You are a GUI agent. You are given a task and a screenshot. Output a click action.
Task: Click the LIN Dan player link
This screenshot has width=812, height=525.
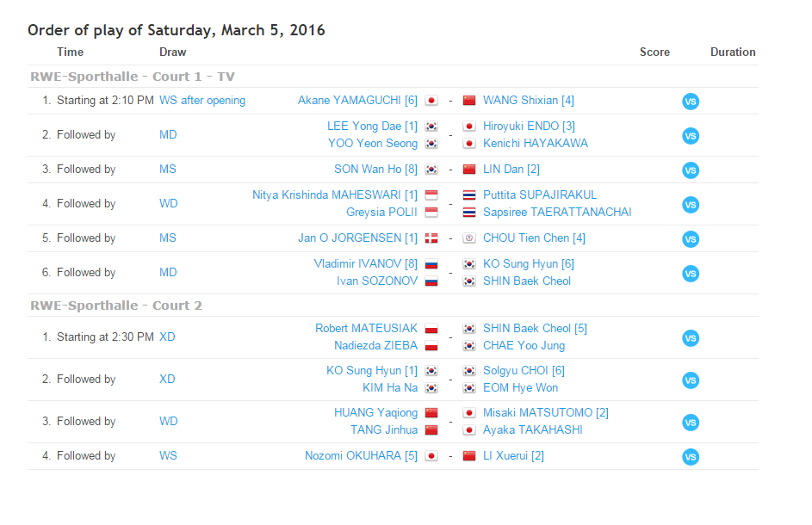511,170
